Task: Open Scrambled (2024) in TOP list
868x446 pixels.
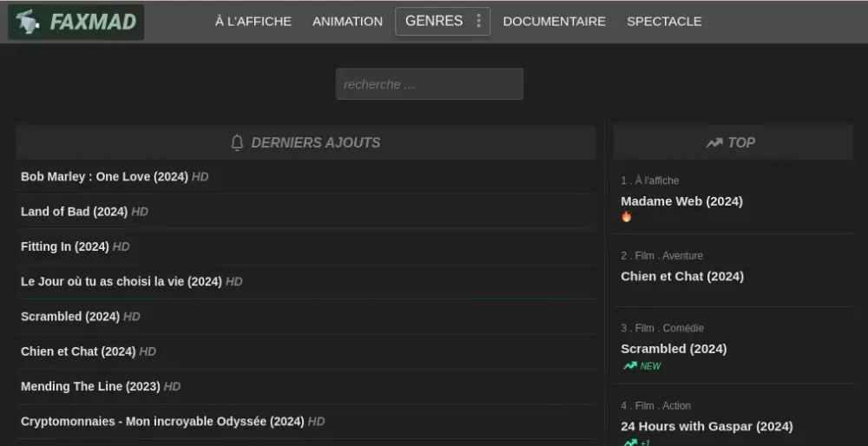Action: (674, 349)
